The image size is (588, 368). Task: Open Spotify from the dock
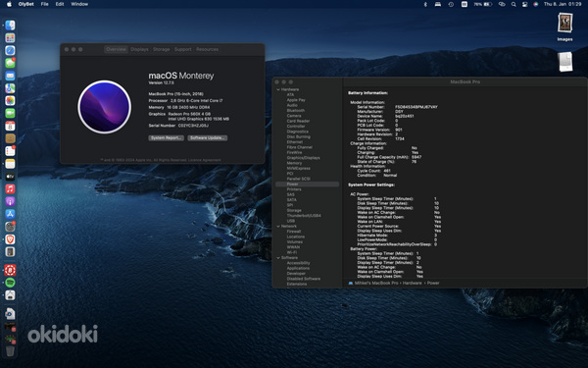[x=10, y=283]
